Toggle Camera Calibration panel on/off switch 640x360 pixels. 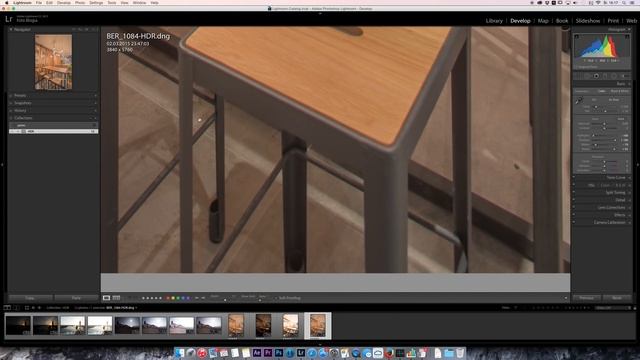tap(574, 222)
